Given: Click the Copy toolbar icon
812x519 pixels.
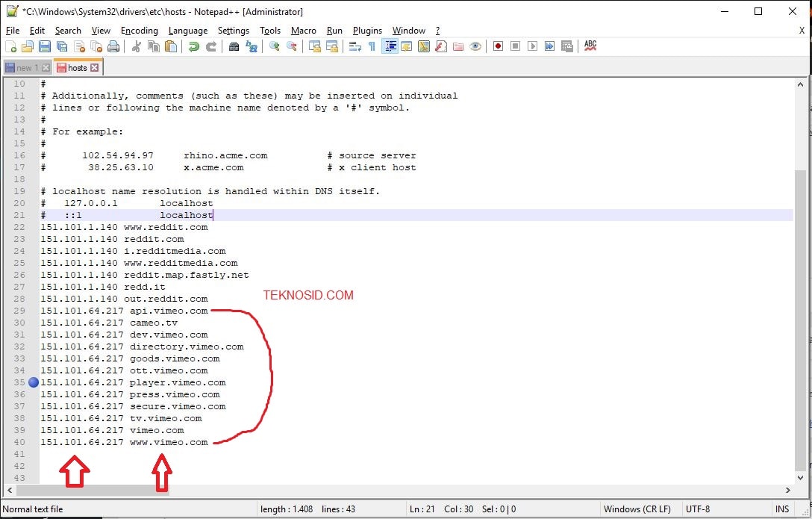Looking at the screenshot, I should [x=154, y=46].
